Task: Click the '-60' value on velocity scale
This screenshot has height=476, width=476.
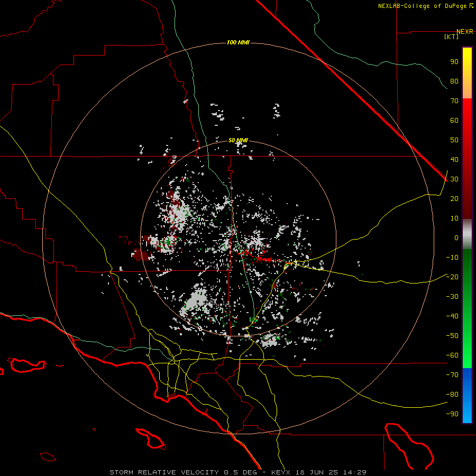Action: click(452, 355)
